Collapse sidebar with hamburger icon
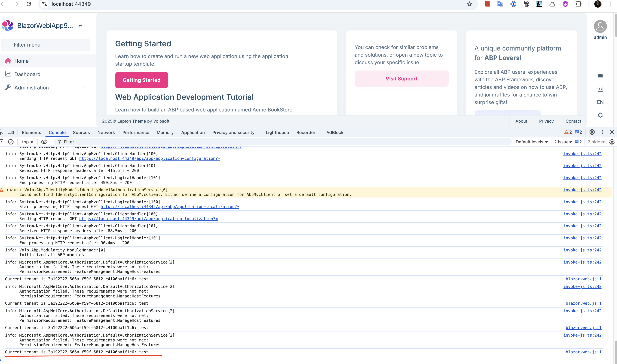617x364 pixels. (x=81, y=25)
